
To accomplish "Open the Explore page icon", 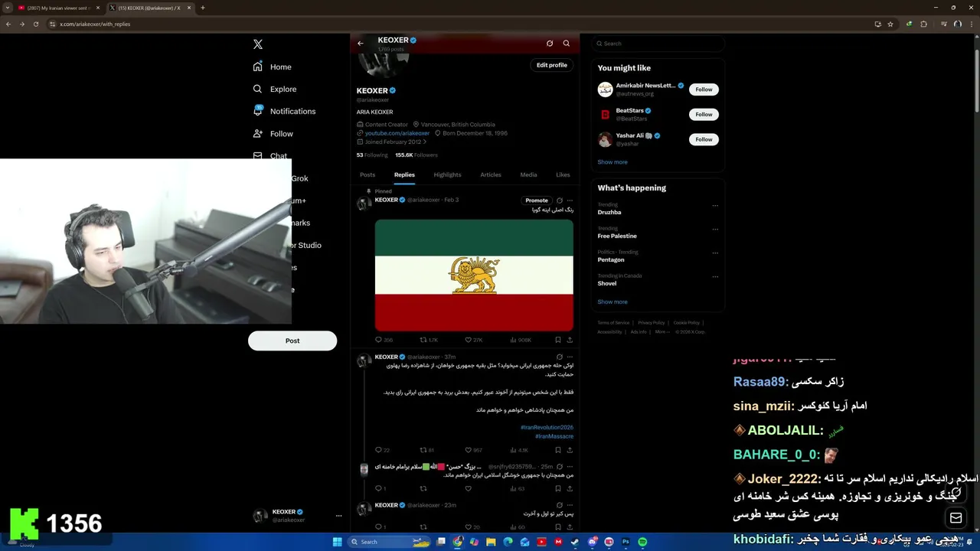I will (x=258, y=89).
